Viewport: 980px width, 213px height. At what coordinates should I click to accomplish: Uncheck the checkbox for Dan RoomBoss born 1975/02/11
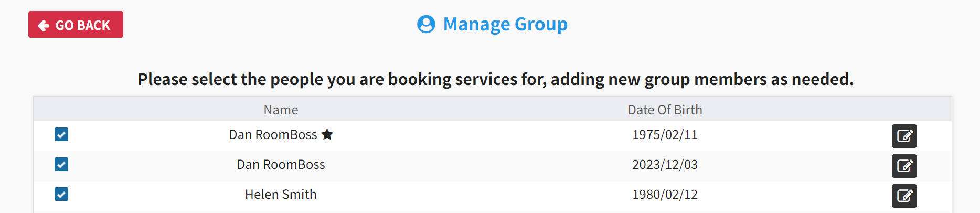coord(61,135)
